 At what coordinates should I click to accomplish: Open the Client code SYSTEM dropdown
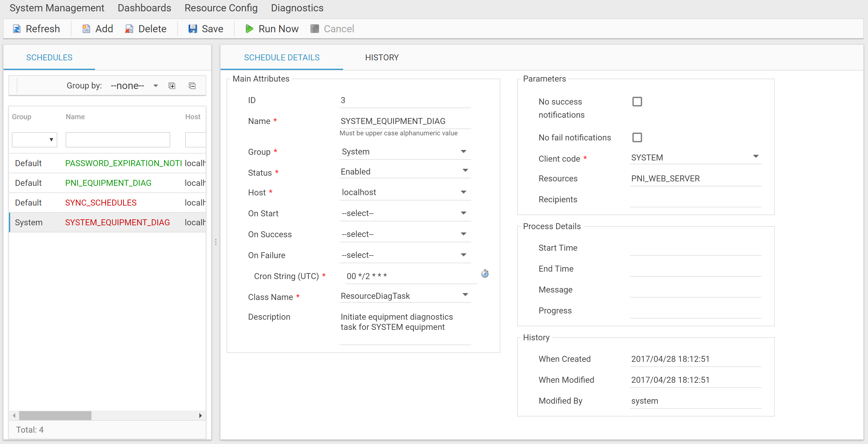coord(696,157)
